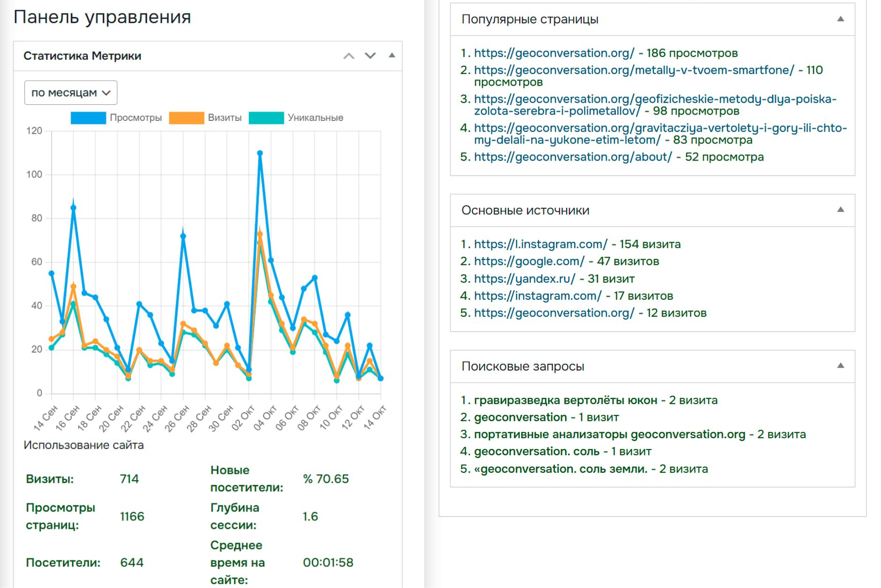The image size is (881, 588).
Task: Open the l.instagram.com source link
Action: pyautogui.click(x=540, y=244)
